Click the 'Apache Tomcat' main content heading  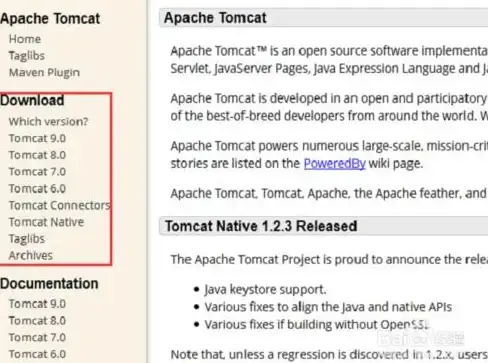pyautogui.click(x=215, y=18)
